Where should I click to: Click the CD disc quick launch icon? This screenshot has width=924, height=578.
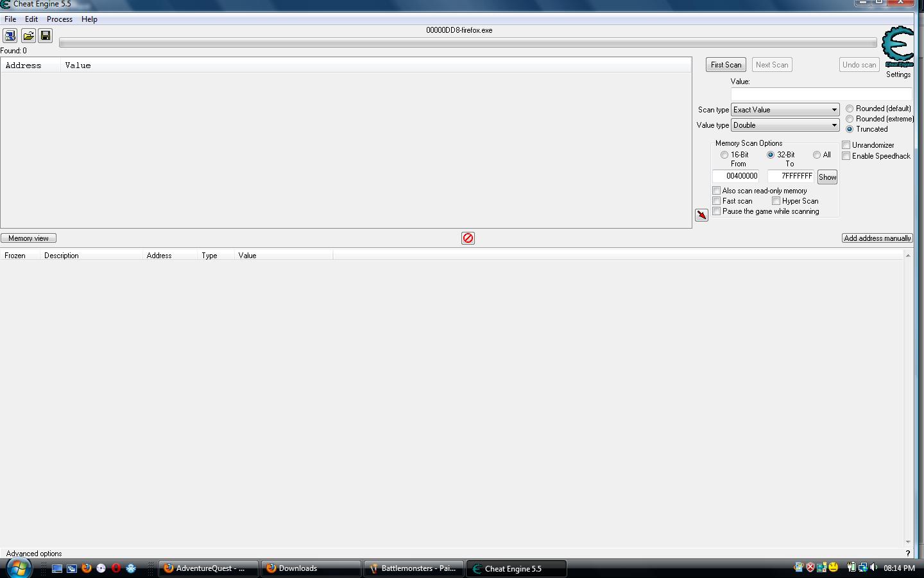101,568
